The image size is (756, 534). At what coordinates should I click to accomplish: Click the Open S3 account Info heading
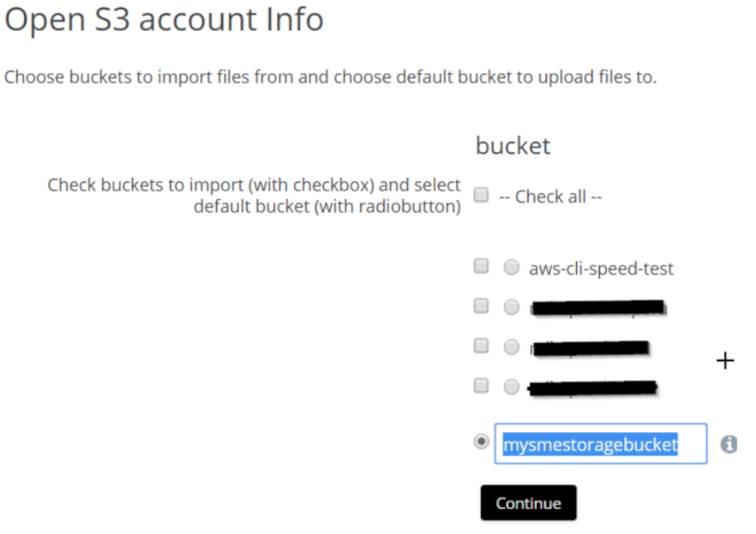tap(164, 20)
